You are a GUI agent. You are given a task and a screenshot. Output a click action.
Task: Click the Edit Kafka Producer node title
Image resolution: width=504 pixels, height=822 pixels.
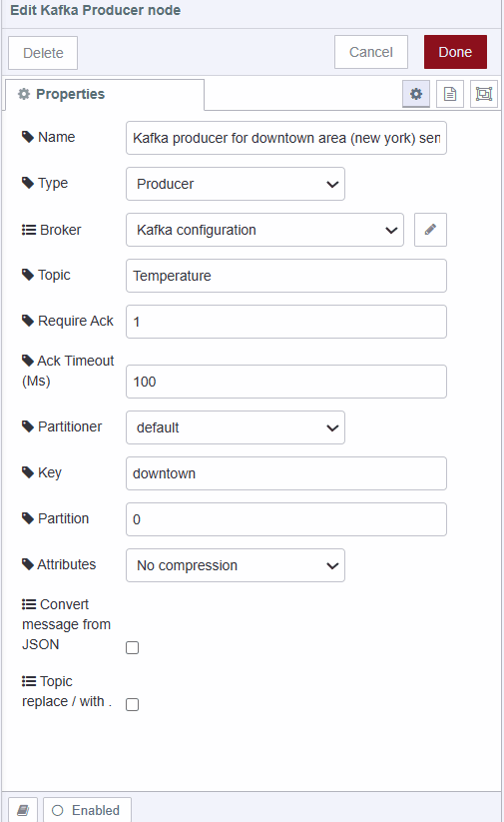click(x=96, y=10)
